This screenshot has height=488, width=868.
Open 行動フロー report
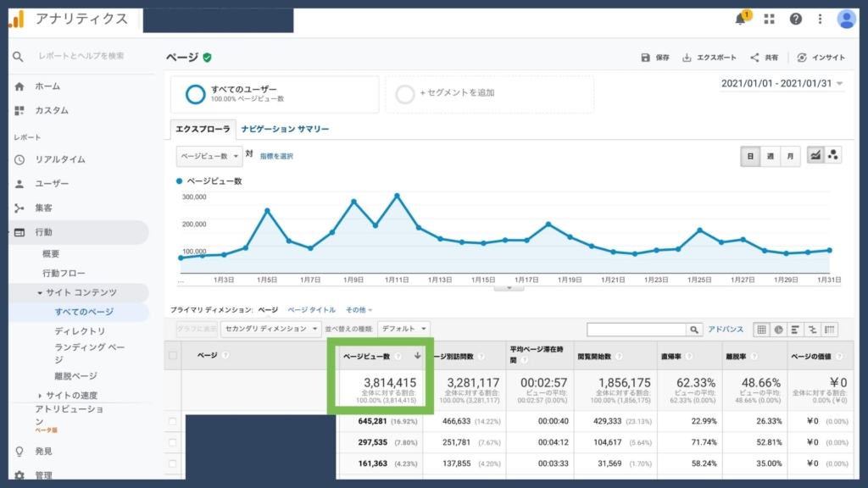pos(64,274)
